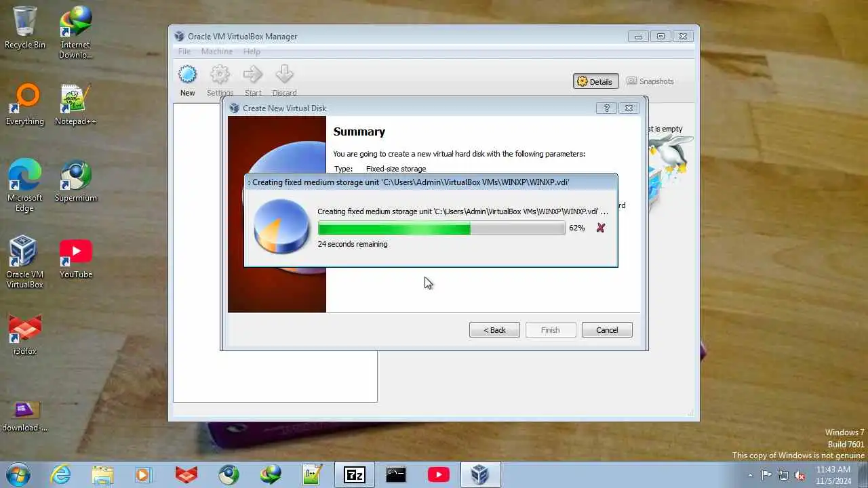
Task: Click the Start arrow toolbar icon
Action: [x=253, y=81]
